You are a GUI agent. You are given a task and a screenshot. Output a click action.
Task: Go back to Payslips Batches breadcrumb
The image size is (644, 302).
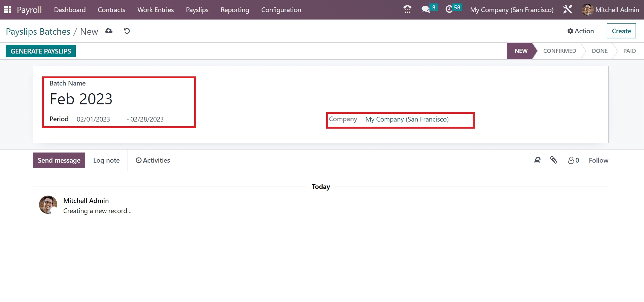tap(38, 32)
